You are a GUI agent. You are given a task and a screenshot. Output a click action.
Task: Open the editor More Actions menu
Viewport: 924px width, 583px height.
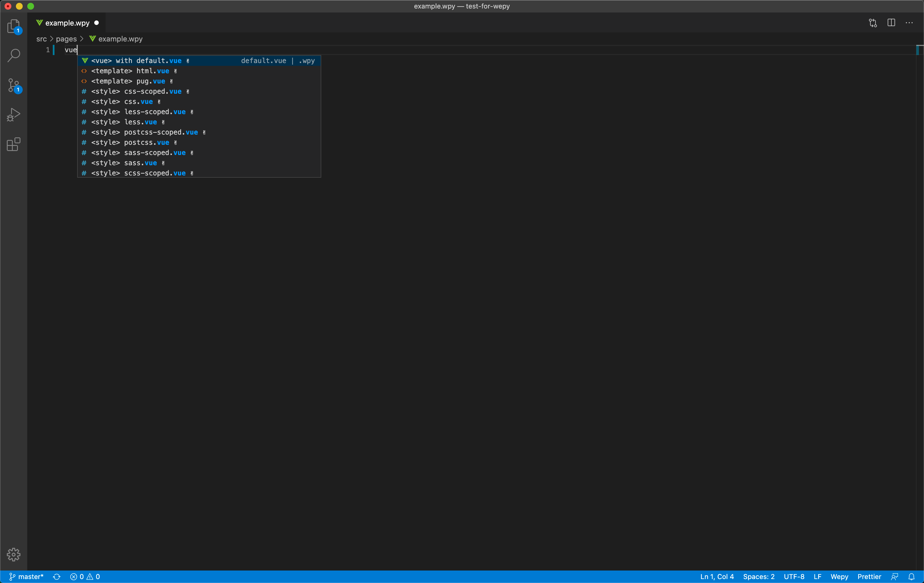910,23
